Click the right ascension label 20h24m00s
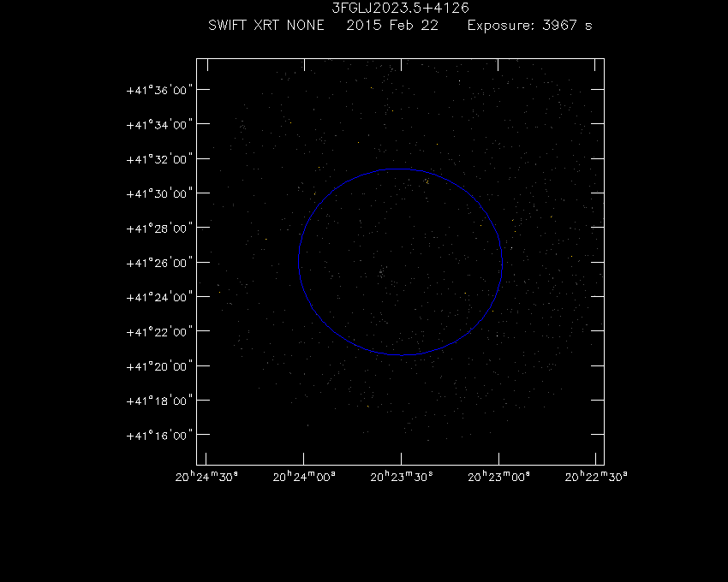 [x=304, y=477]
